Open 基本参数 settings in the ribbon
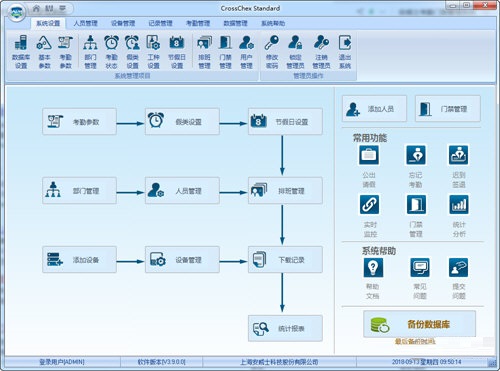 tap(44, 52)
